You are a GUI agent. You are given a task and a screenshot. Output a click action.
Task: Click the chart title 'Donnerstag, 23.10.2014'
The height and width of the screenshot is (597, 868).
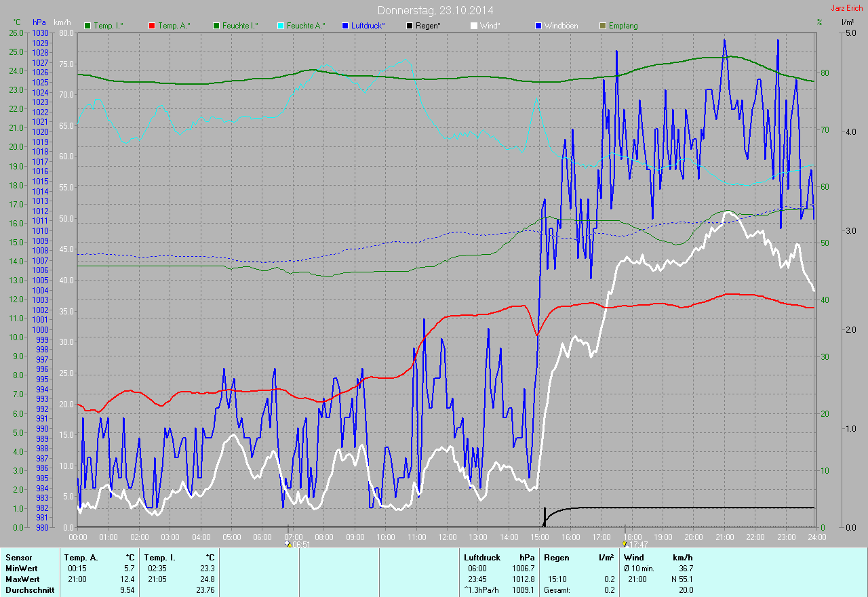point(435,10)
